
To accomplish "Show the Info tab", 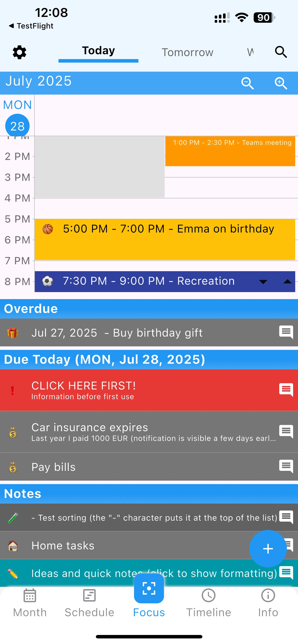I will [x=268, y=603].
